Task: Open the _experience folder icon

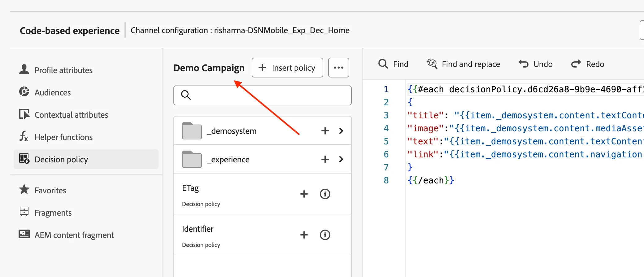Action: (x=192, y=159)
